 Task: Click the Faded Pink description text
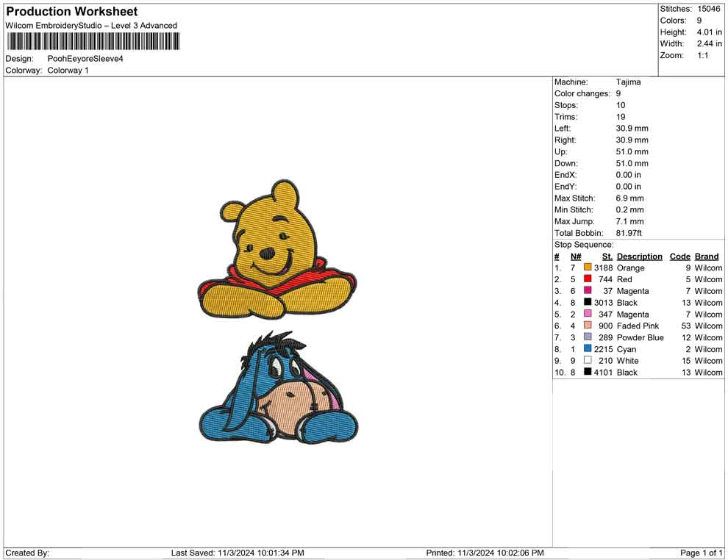click(x=638, y=326)
